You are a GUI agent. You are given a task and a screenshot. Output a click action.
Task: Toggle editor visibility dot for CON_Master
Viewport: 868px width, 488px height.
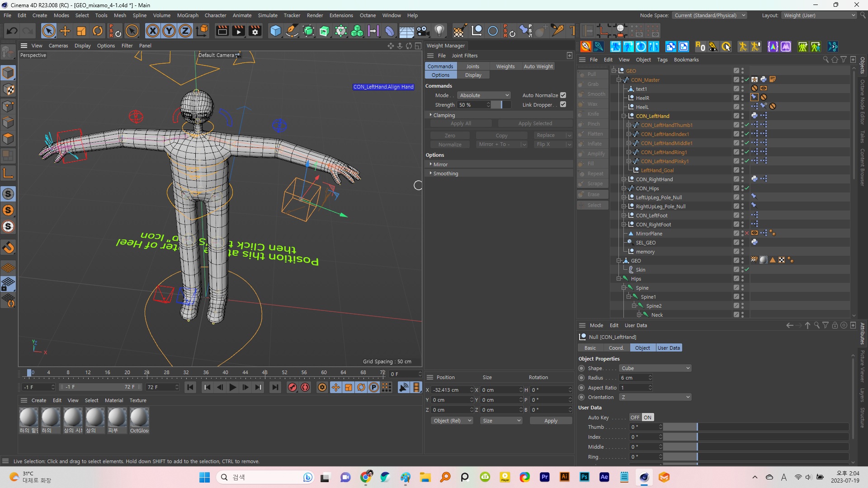tap(742, 78)
